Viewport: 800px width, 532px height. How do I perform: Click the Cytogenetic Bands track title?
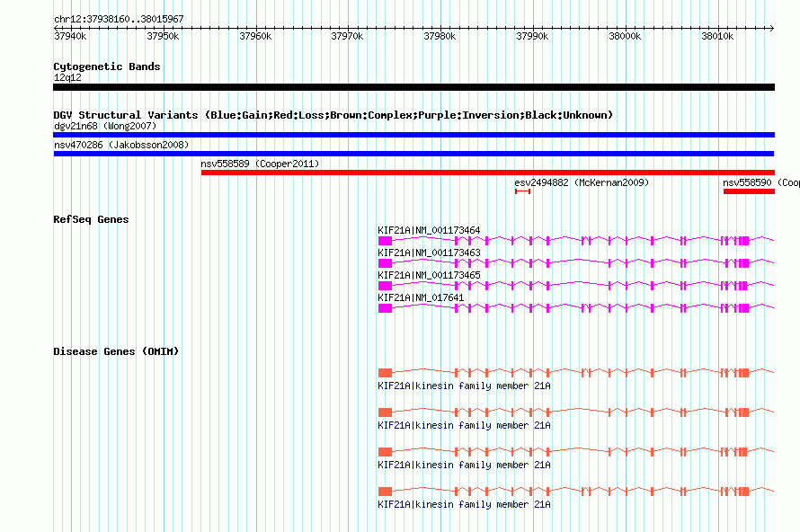(107, 66)
